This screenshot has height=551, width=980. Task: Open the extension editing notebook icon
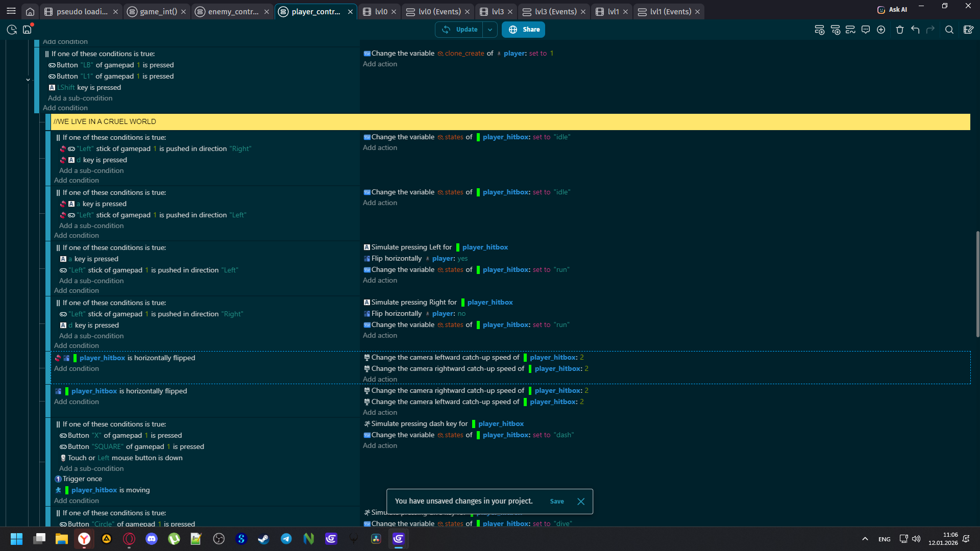[x=968, y=30]
